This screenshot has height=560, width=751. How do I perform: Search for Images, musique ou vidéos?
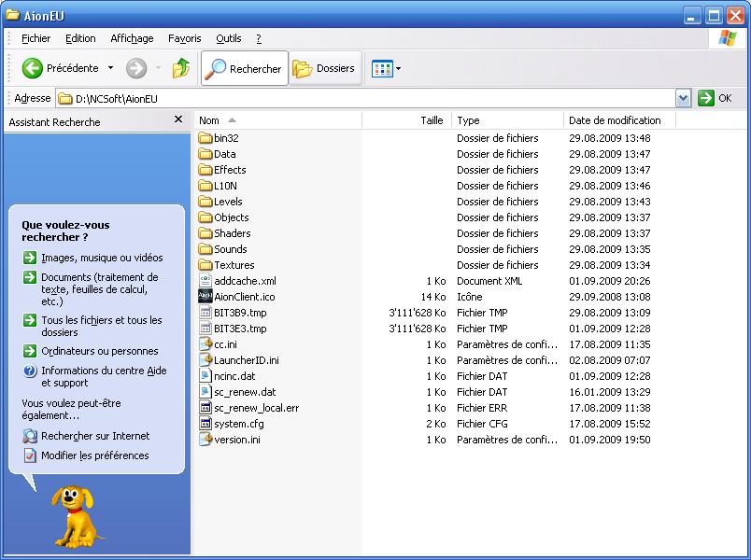(102, 258)
